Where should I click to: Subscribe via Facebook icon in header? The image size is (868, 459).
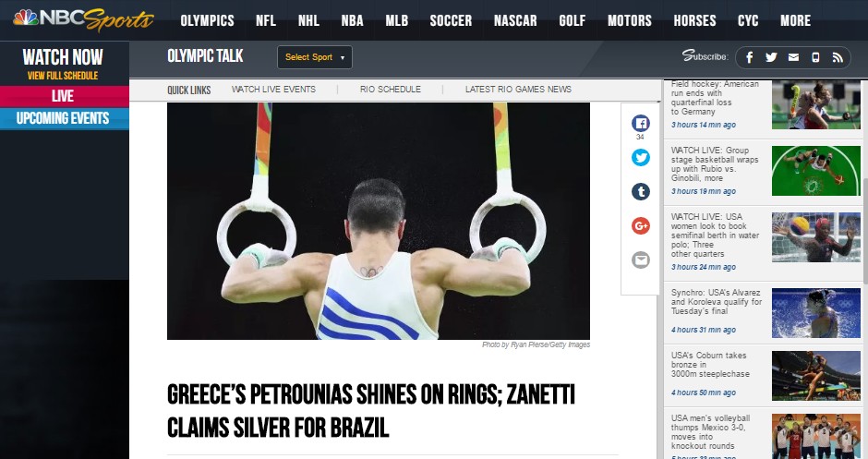tap(749, 57)
